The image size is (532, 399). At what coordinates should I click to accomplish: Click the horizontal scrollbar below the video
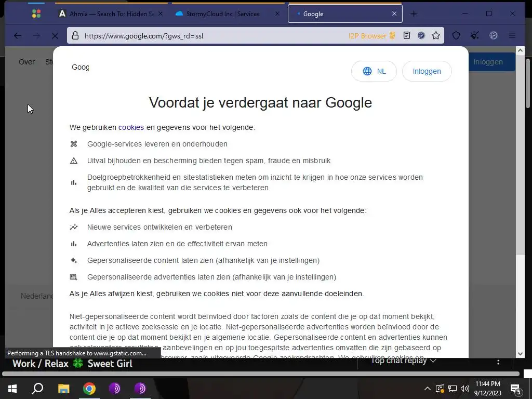pyautogui.click(x=261, y=374)
